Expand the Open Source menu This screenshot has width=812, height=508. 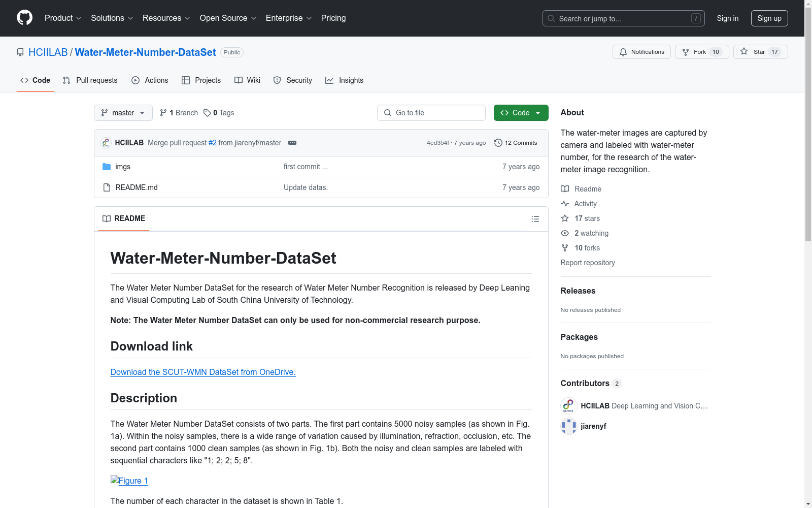coord(228,18)
